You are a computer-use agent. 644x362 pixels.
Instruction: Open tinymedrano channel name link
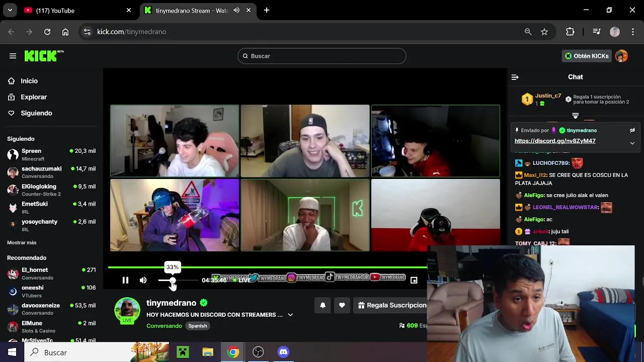(x=171, y=303)
